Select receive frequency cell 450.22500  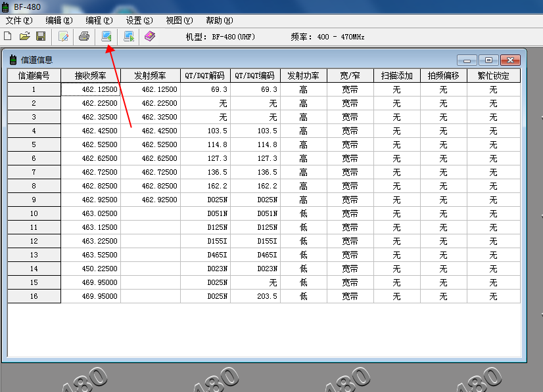90,269
